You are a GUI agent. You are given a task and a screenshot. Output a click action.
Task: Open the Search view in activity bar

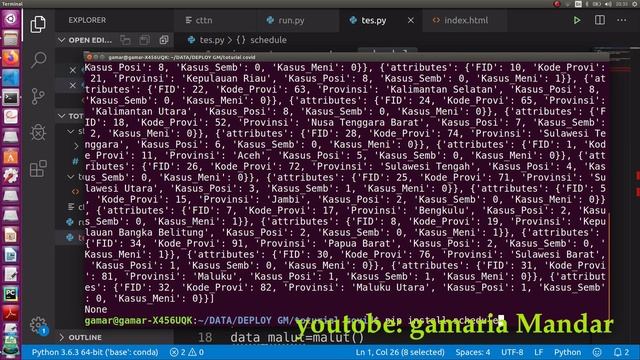point(38,60)
